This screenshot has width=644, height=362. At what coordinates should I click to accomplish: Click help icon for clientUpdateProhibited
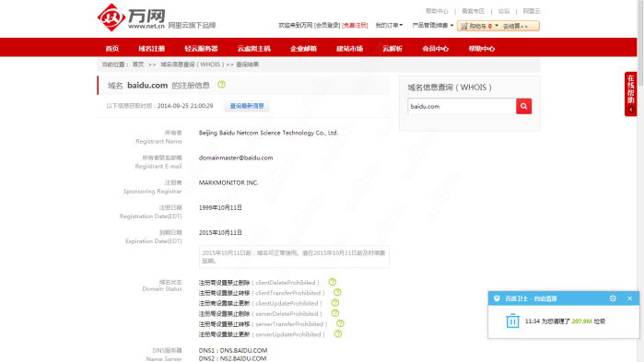(x=335, y=302)
